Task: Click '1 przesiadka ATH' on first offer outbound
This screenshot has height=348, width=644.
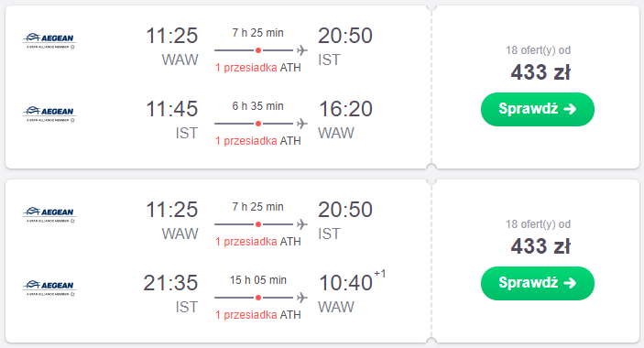Action: 258,68
